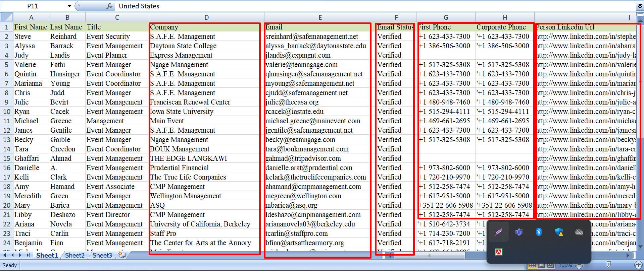Select the row 11 header

(7, 121)
